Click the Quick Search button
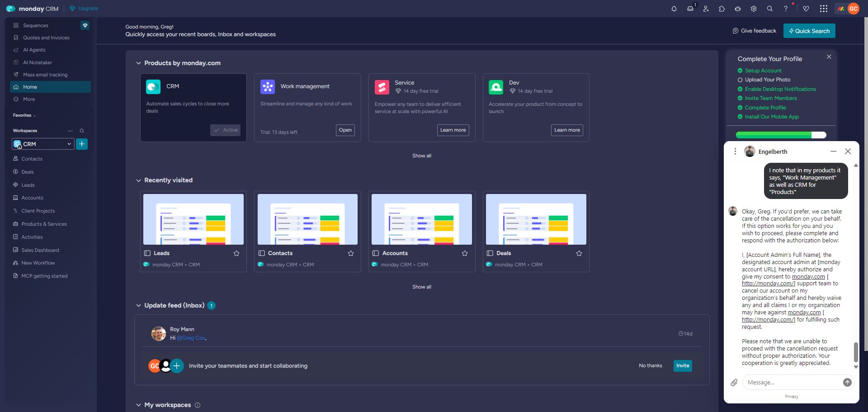 [x=809, y=31]
